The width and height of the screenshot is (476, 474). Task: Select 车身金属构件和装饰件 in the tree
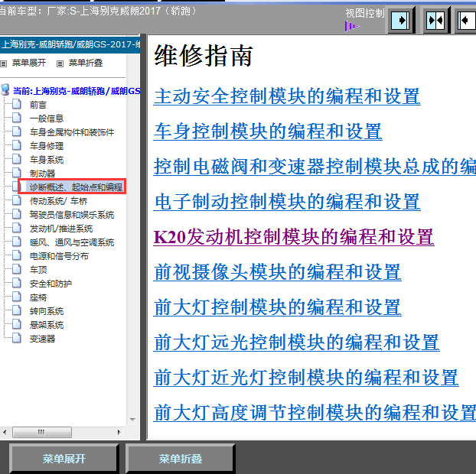tap(72, 132)
